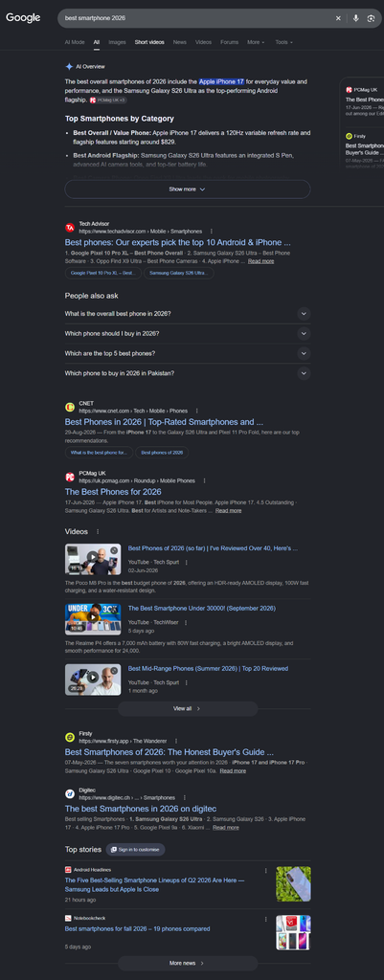Image resolution: width=384 pixels, height=980 pixels.
Task: Open the Notebookcheck story thumbnail
Action: point(293,933)
